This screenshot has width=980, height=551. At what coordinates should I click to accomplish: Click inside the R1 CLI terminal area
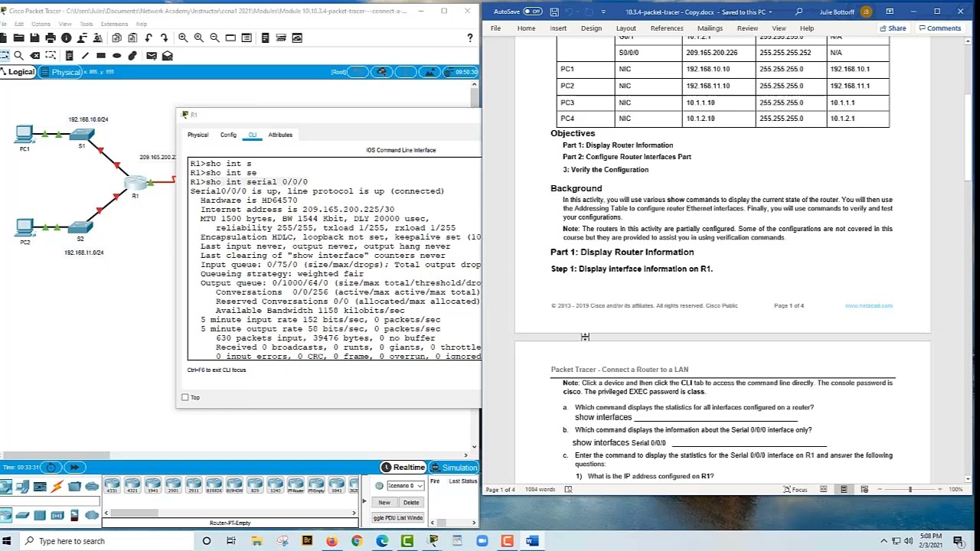pyautogui.click(x=335, y=259)
